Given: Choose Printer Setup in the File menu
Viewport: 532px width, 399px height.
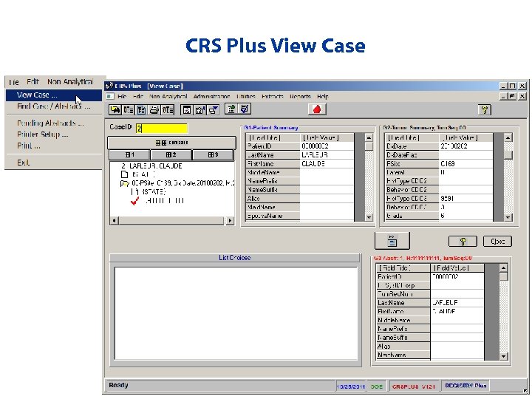Looking at the screenshot, I should [42, 134].
